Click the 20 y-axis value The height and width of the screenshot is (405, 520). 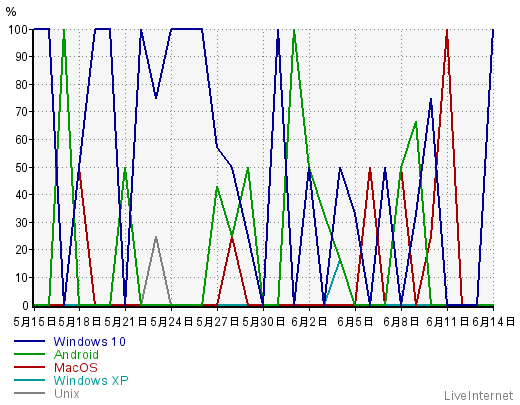click(x=21, y=250)
